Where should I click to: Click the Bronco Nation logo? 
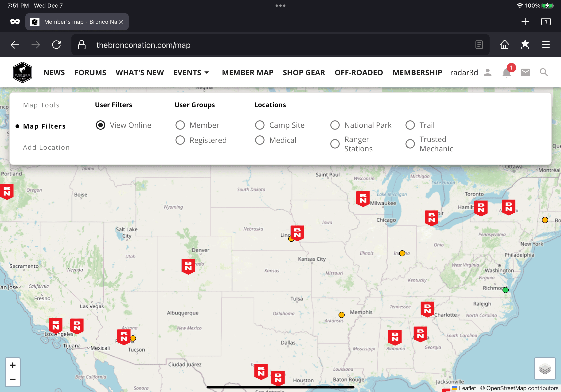(x=23, y=72)
